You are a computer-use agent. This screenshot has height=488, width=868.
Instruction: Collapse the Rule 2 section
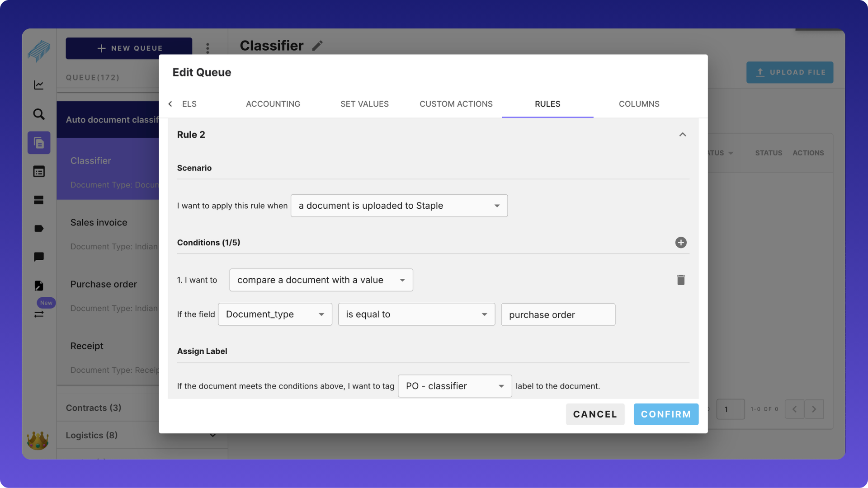(683, 135)
